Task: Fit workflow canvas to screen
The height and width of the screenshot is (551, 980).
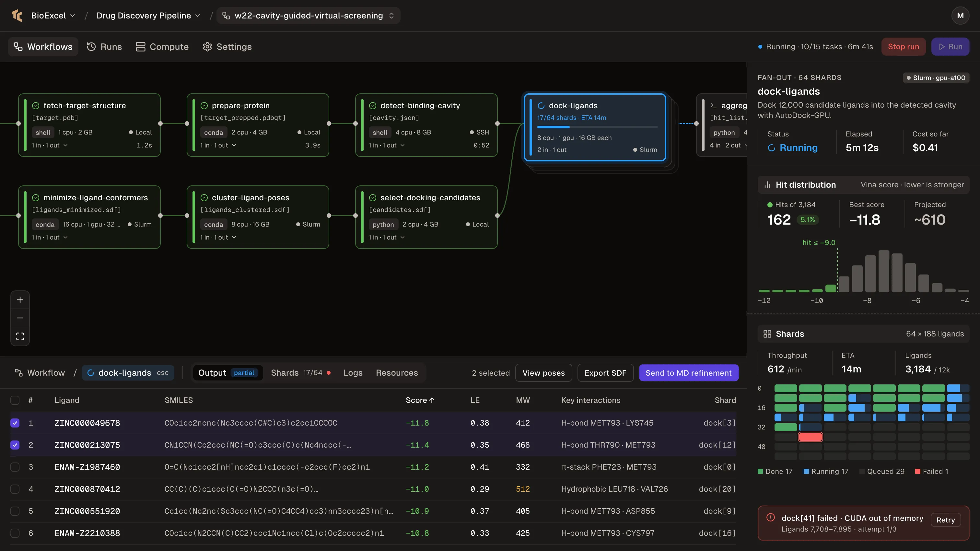Action: point(20,336)
